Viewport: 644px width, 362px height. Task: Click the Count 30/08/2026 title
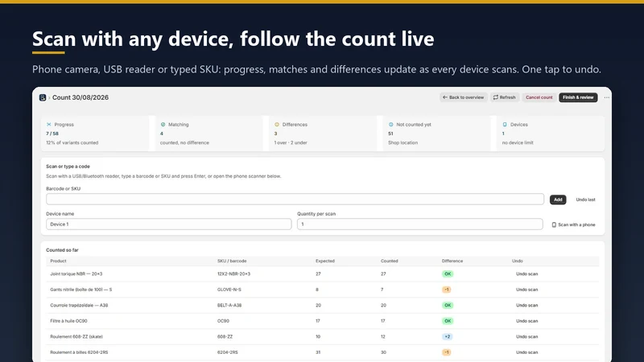tap(80, 97)
